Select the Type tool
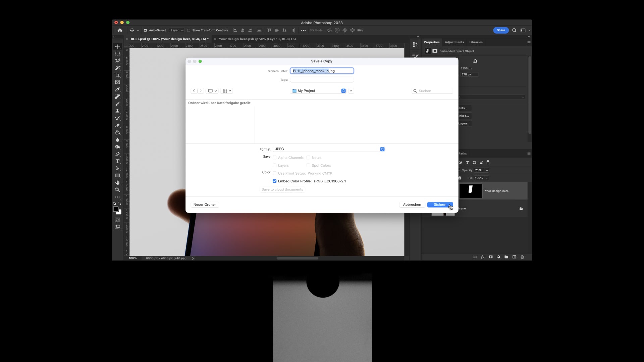Screen dimensions: 644x362 click(x=118, y=162)
